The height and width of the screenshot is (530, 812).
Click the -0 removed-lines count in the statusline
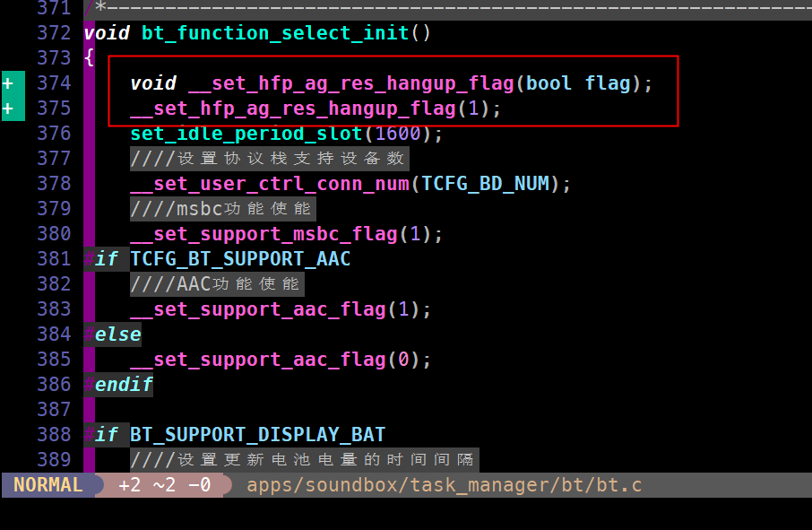(199, 485)
